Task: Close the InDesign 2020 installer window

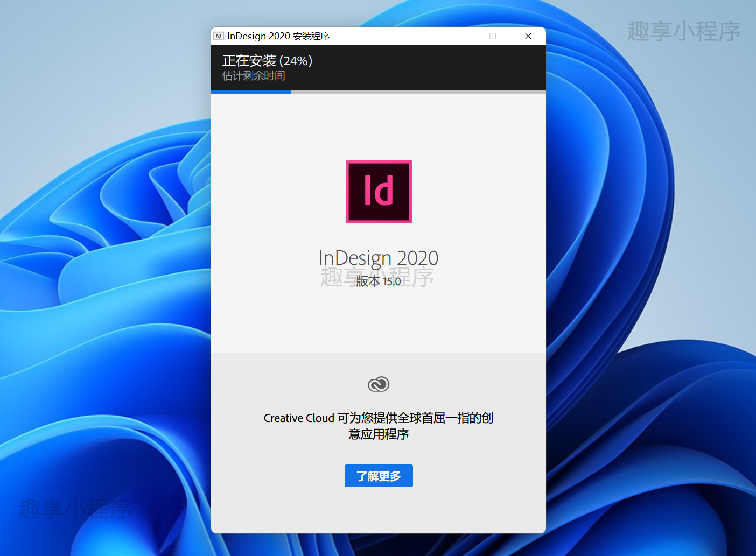Action: click(x=528, y=36)
